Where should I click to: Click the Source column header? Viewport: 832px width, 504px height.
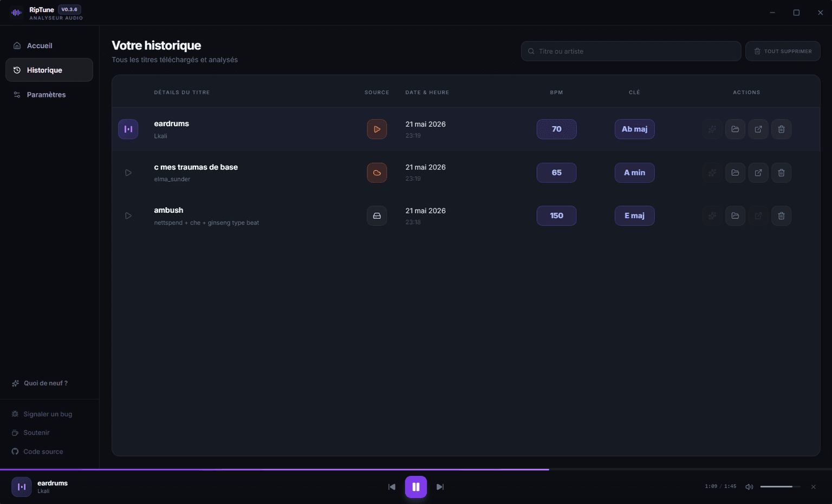(377, 93)
